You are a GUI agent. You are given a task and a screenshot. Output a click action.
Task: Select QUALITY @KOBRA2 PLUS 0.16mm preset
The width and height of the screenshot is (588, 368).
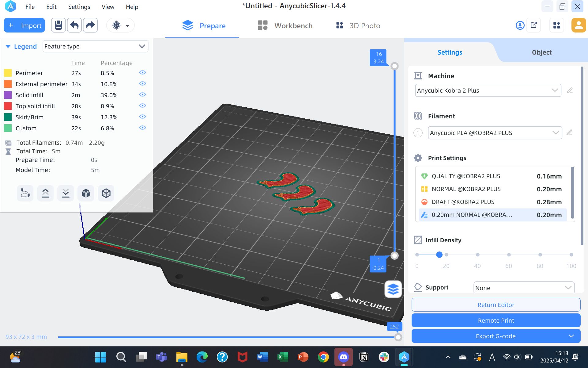click(x=492, y=176)
